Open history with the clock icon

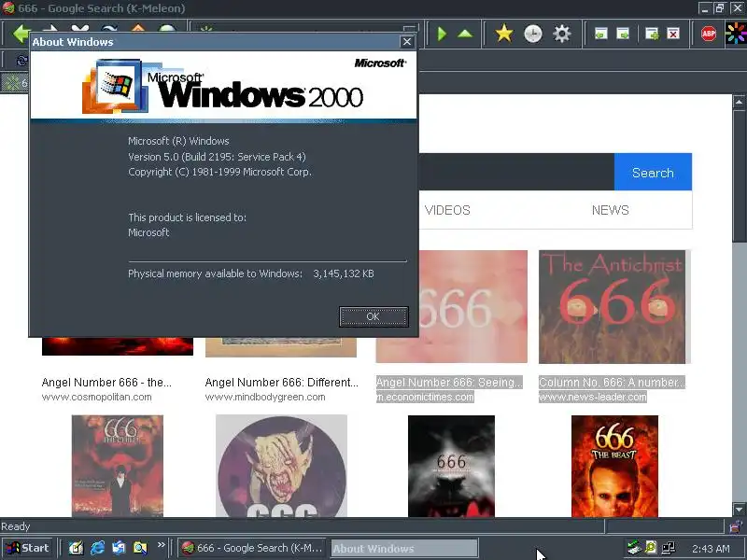(532, 34)
